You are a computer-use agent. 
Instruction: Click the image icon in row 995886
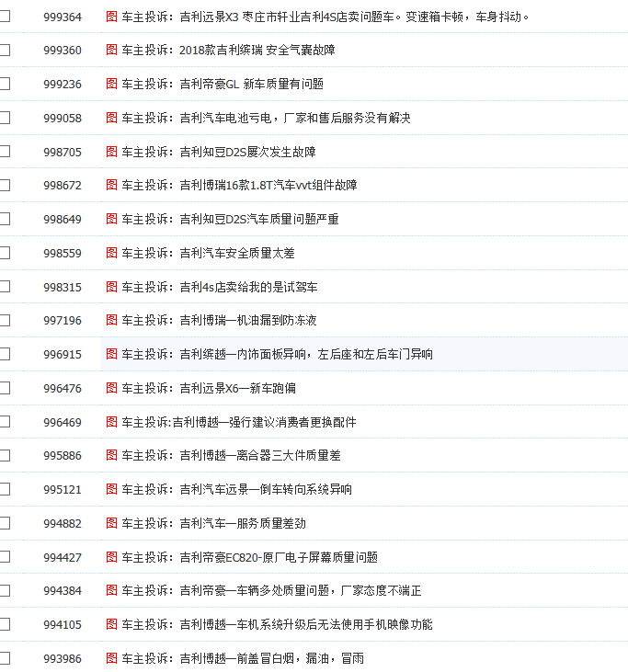point(111,455)
